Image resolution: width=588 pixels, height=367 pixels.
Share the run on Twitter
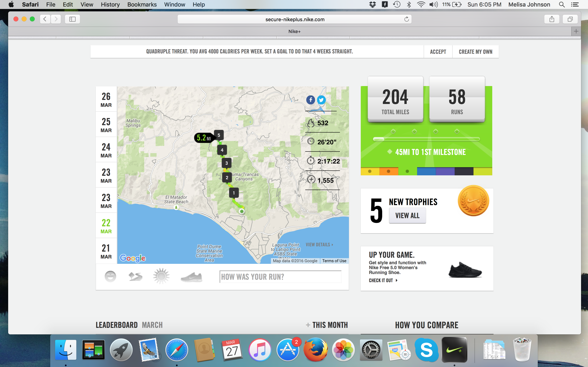tap(321, 100)
